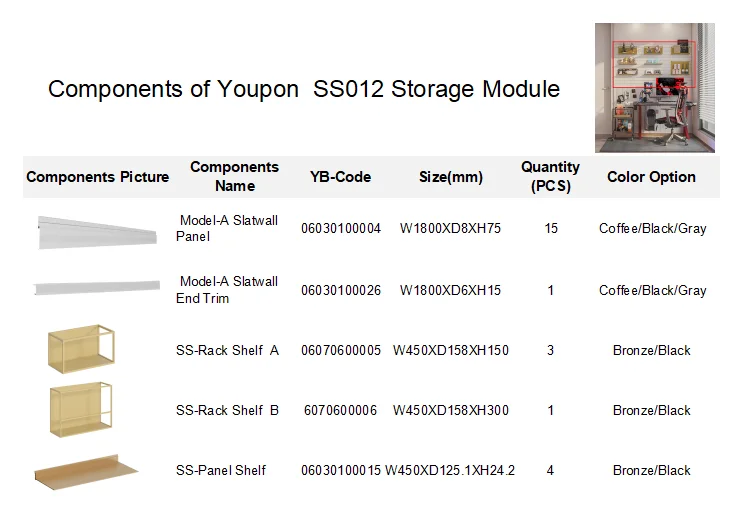Click the Components Name column header
The height and width of the screenshot is (512, 750).
(x=235, y=176)
